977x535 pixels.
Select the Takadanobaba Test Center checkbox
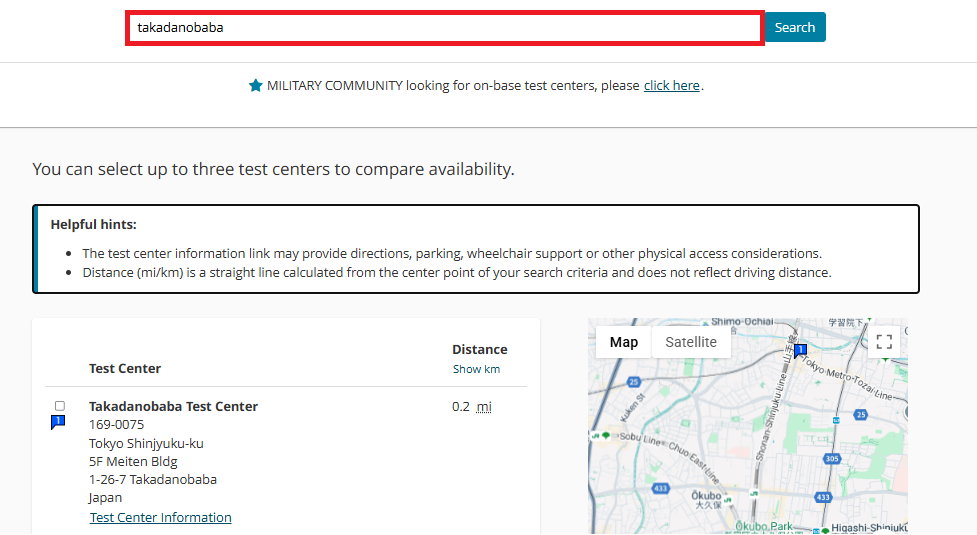pos(60,406)
